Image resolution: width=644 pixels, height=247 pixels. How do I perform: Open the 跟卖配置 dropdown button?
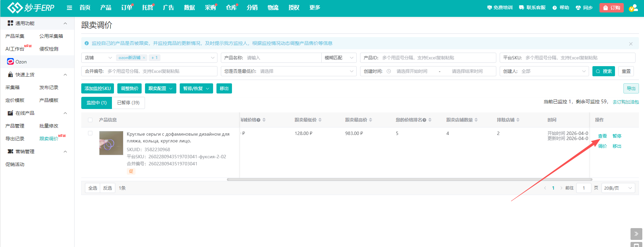pos(160,88)
